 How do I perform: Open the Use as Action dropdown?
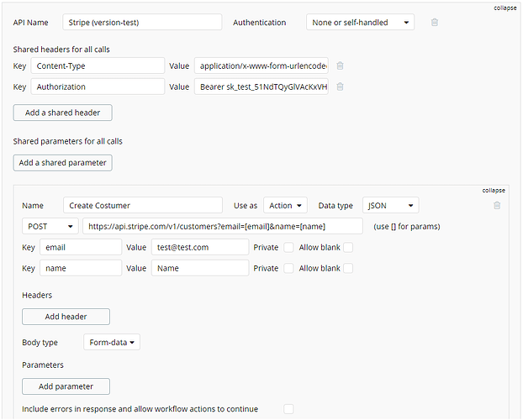pos(285,206)
